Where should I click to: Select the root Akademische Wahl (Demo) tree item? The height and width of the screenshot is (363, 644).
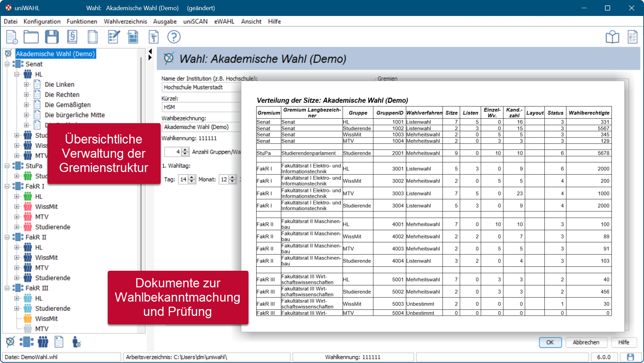[x=56, y=54]
